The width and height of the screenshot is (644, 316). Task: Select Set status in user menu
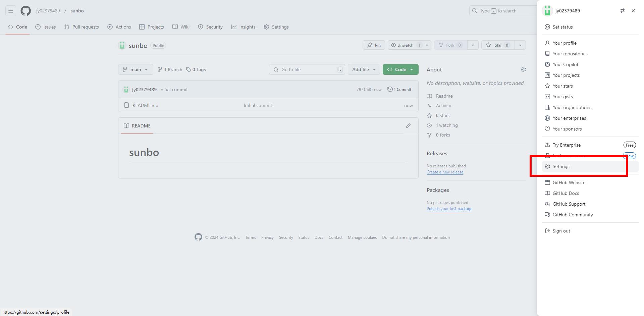pos(590,27)
